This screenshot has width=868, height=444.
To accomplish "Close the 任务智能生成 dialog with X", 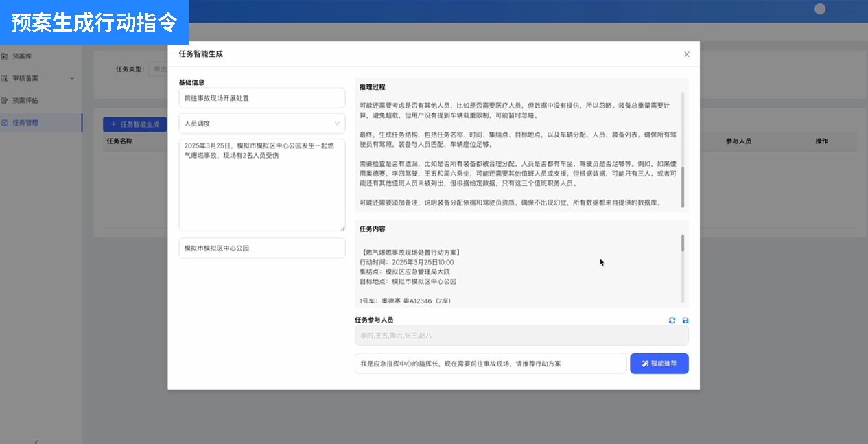I will tap(687, 54).
